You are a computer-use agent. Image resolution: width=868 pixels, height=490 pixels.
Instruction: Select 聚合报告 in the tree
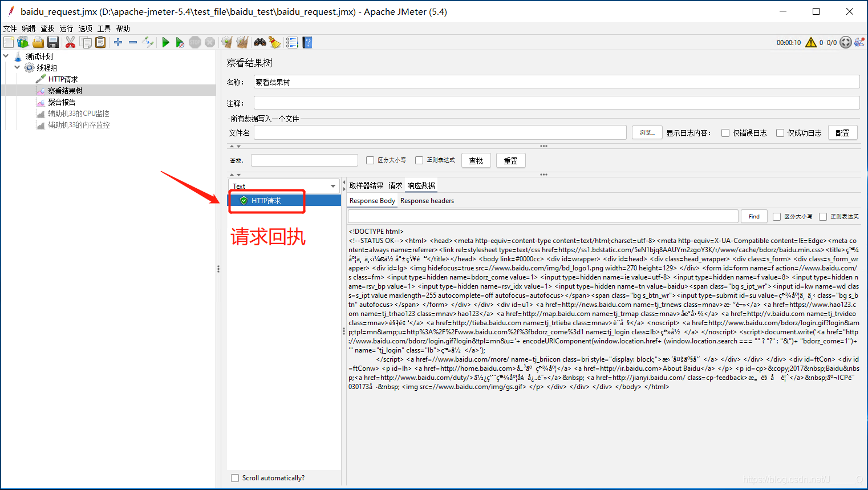(x=62, y=102)
